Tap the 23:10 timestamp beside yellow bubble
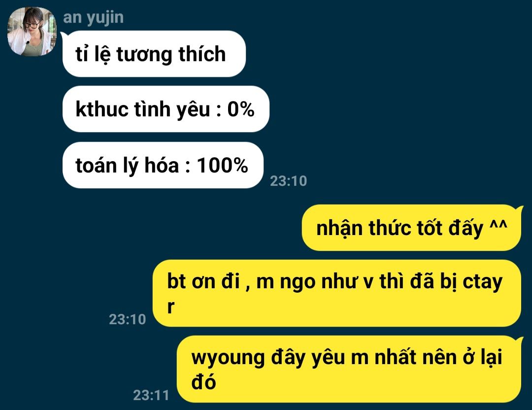 [127, 319]
